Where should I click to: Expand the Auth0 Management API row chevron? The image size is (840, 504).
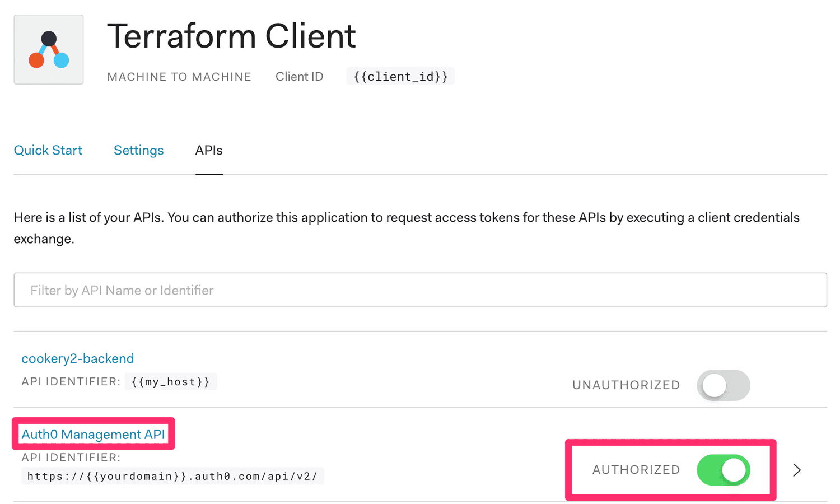797,470
